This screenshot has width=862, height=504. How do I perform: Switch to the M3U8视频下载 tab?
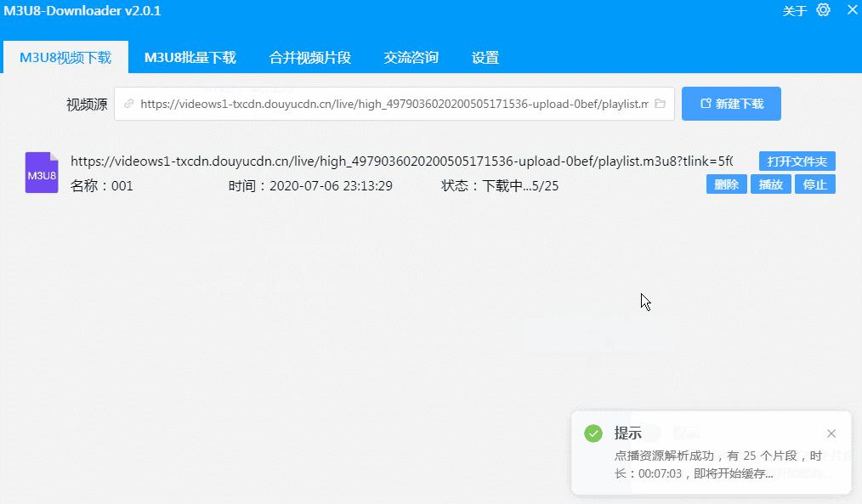(65, 57)
